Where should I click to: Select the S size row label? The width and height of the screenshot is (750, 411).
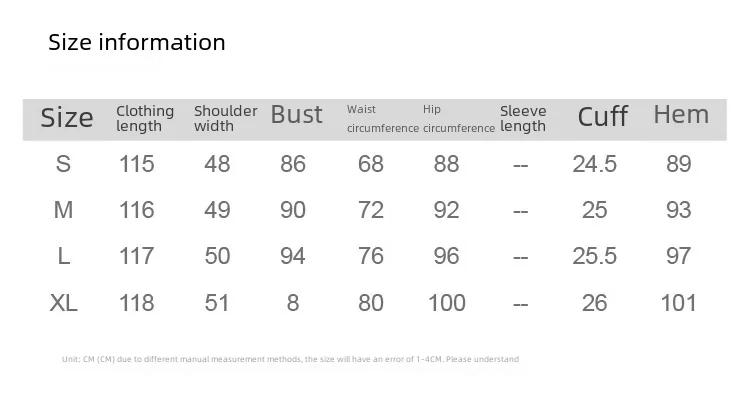click(x=63, y=164)
